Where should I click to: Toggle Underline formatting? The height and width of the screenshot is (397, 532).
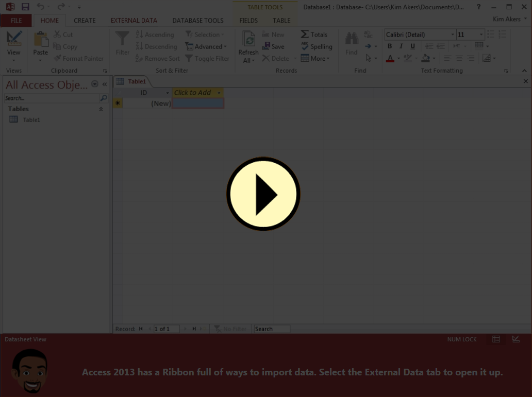(412, 46)
